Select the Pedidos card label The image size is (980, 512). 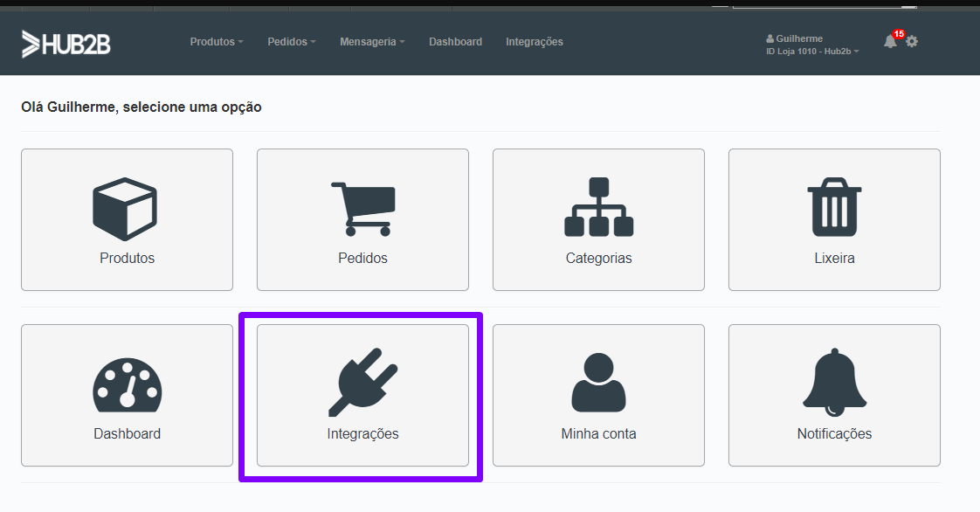[362, 259]
